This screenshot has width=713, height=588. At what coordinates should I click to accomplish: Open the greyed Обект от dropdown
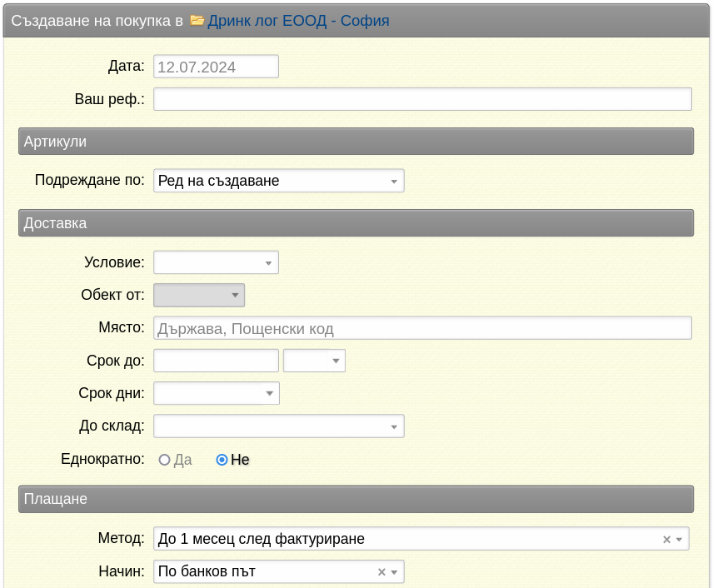pyautogui.click(x=199, y=295)
